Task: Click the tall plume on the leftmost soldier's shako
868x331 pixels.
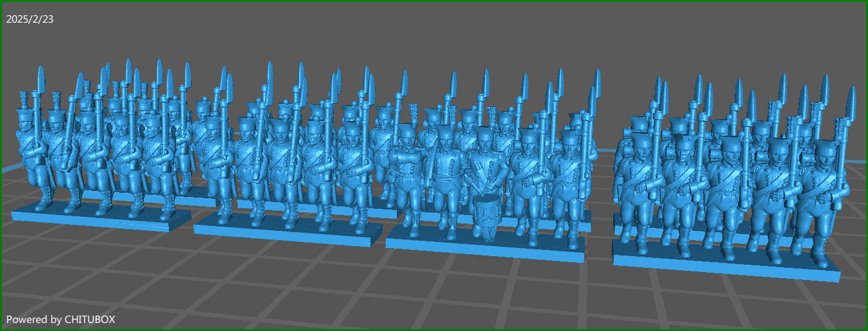Action: tap(25, 98)
